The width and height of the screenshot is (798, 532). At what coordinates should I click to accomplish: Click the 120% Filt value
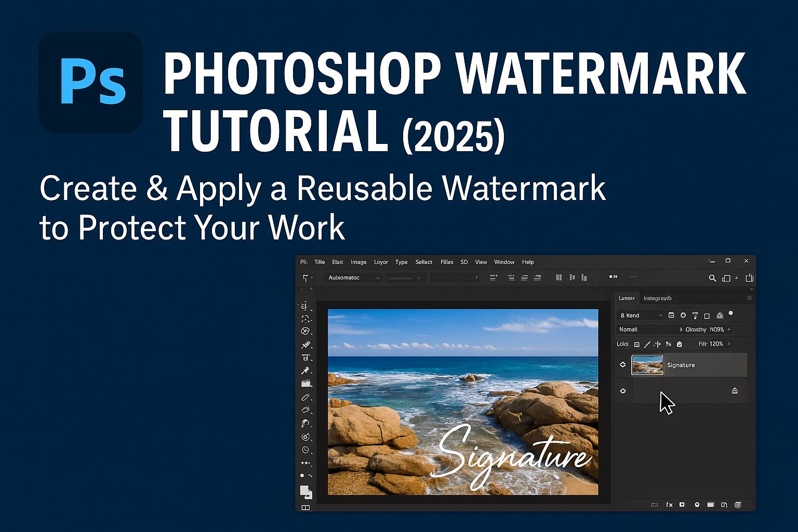(716, 344)
